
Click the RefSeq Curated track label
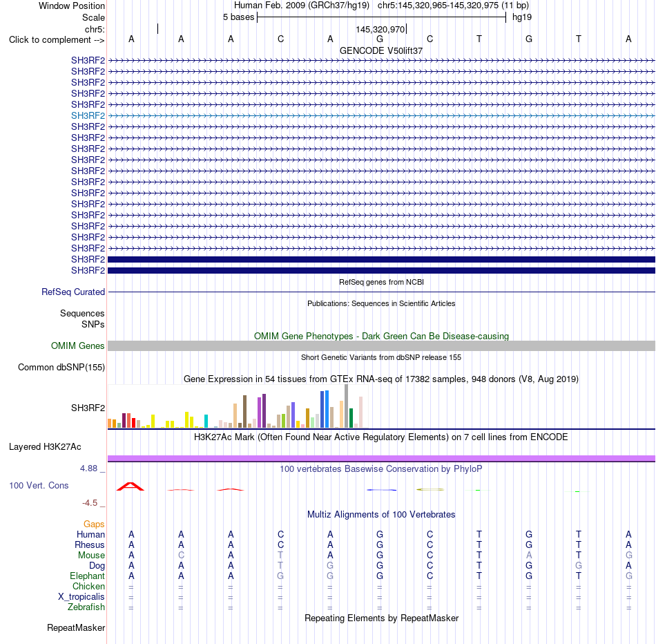[73, 292]
